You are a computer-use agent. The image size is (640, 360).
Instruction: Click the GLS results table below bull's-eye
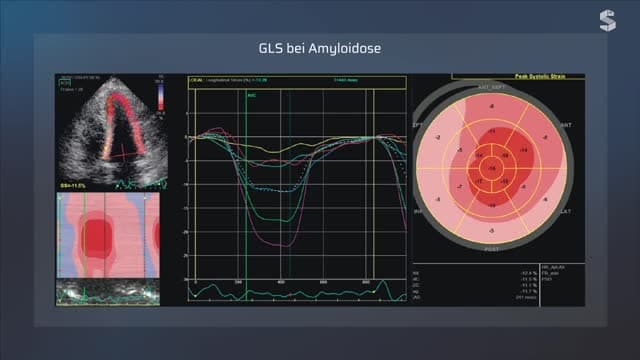click(x=476, y=285)
